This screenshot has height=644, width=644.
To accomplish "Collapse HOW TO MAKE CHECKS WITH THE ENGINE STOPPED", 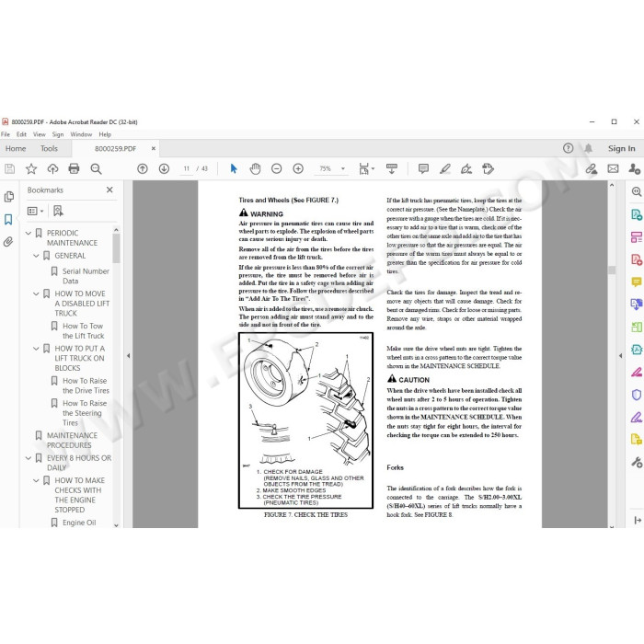I will (x=36, y=481).
